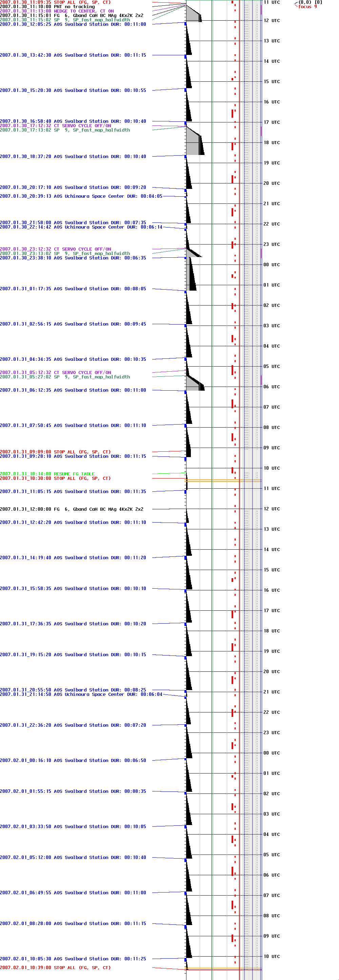Click the STOP ALL event at 2007.01.30_11:09:35
This screenshot has height=980, width=339.
[55, 2]
